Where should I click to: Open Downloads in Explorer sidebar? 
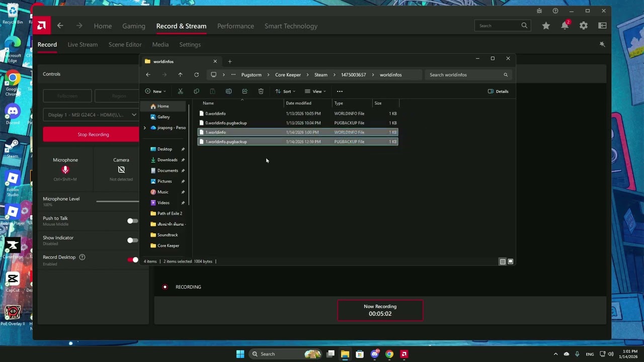[167, 160]
